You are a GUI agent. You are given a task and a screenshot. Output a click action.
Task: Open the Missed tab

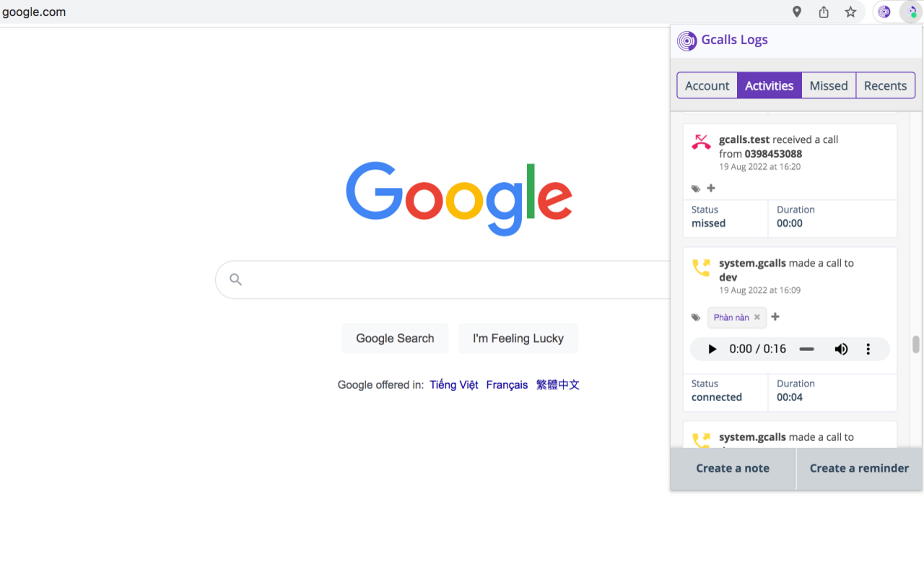[829, 85]
